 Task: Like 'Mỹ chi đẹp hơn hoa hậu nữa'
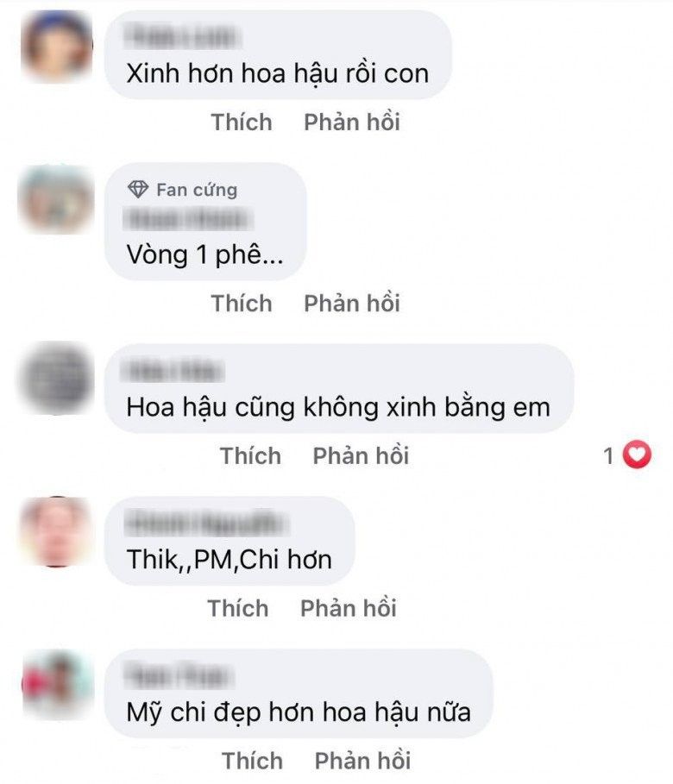253,761
